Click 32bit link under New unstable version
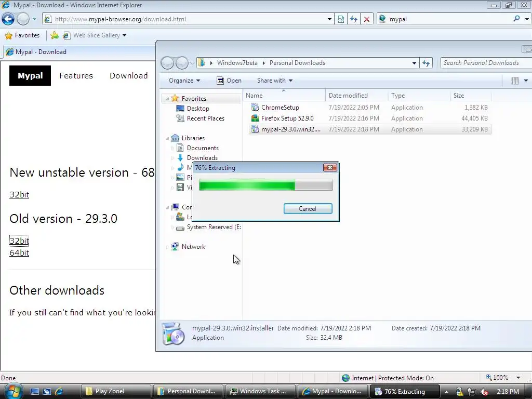Image resolution: width=532 pixels, height=399 pixels. (19, 194)
